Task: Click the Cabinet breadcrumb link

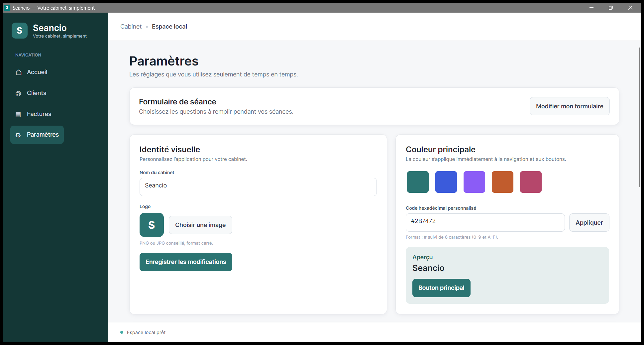Action: pos(131,27)
